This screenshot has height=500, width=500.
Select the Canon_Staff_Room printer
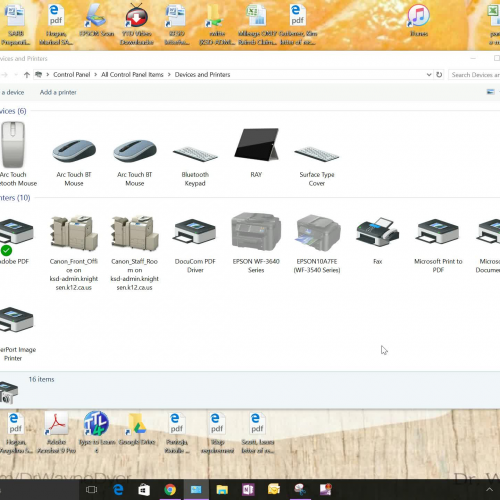tap(135, 252)
